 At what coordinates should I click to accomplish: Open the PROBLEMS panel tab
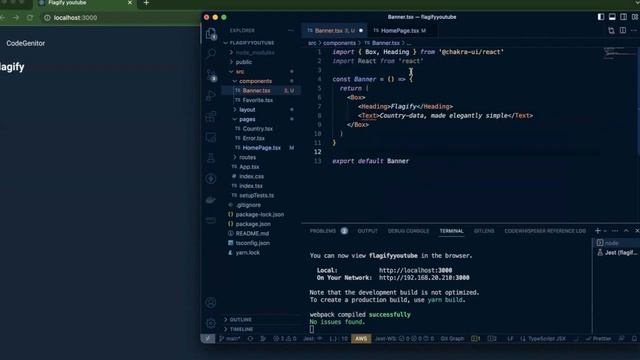[x=328, y=231]
